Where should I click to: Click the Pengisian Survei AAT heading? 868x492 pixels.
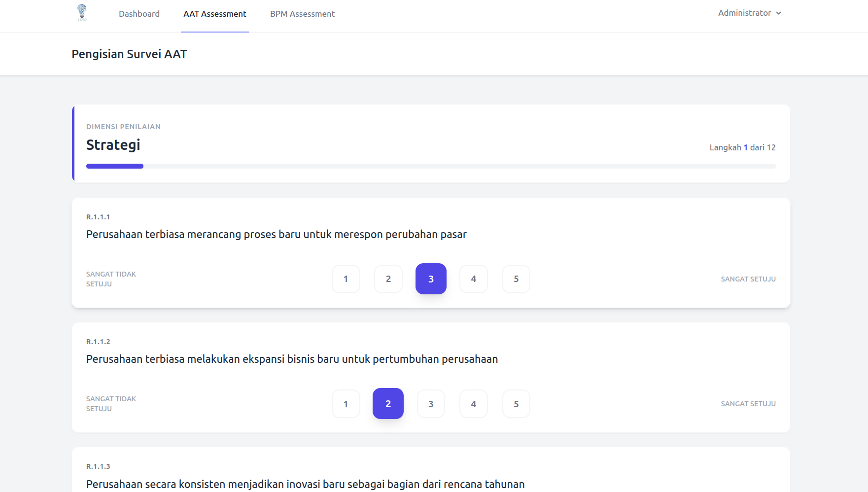point(129,54)
